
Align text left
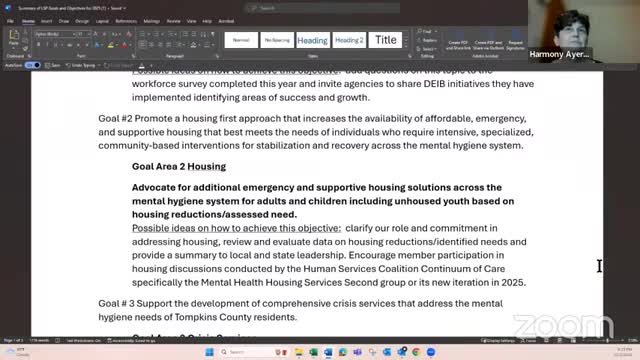(x=142, y=44)
